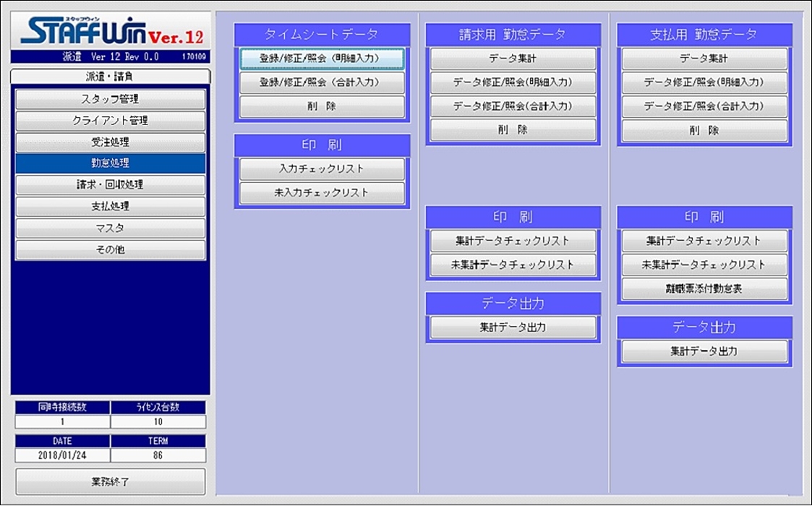Click the 請求用 勤怠データ header
The image size is (812, 506).
pyautogui.click(x=513, y=35)
